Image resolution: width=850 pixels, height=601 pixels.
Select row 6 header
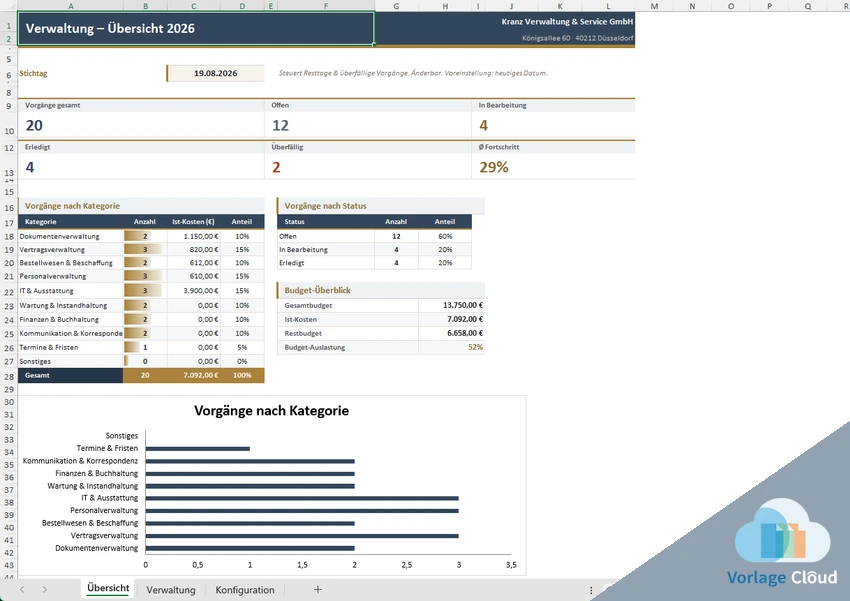point(9,75)
